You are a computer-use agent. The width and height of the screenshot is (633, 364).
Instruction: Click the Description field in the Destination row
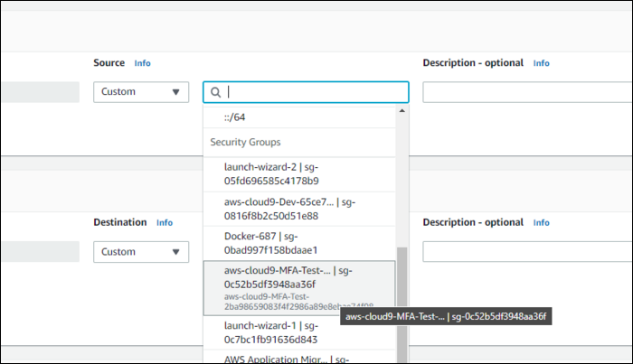pyautogui.click(x=527, y=251)
